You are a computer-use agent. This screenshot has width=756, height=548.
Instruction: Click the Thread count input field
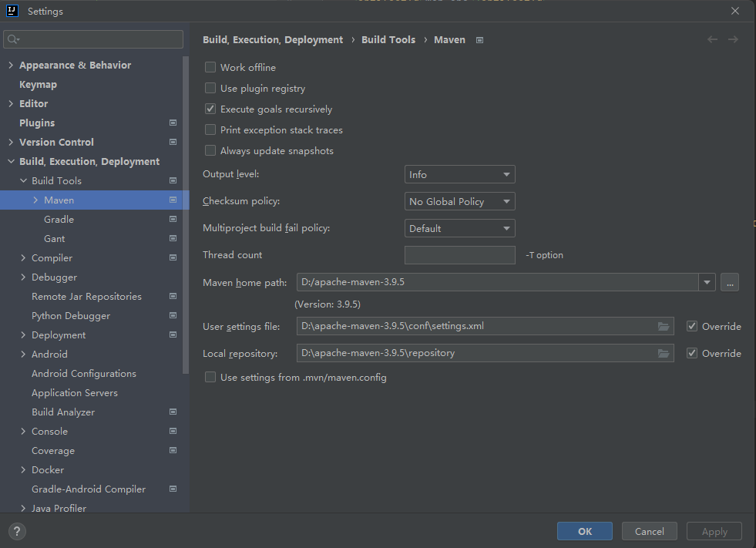(x=460, y=255)
